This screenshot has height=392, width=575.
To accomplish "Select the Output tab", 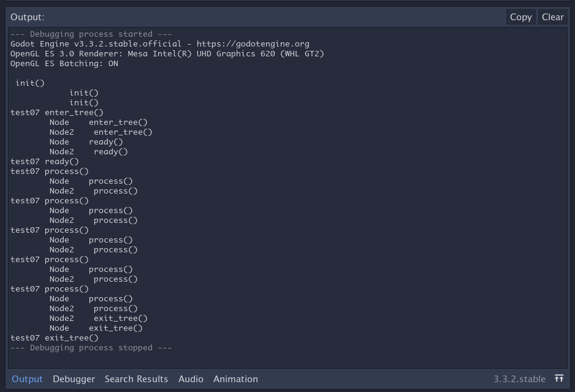I will click(x=27, y=379).
